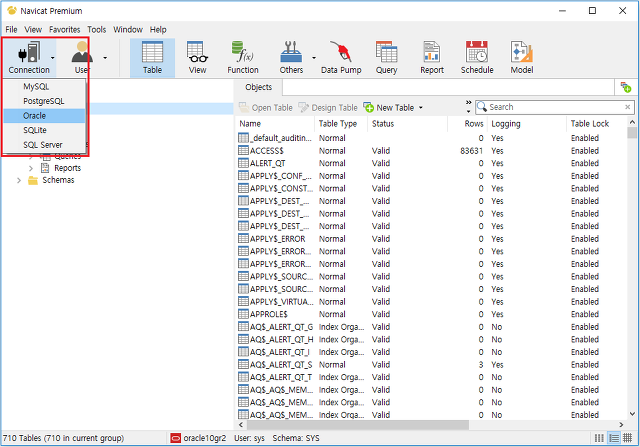Select the _default_auditin... table row
The height and width of the screenshot is (447, 640).
click(x=431, y=138)
